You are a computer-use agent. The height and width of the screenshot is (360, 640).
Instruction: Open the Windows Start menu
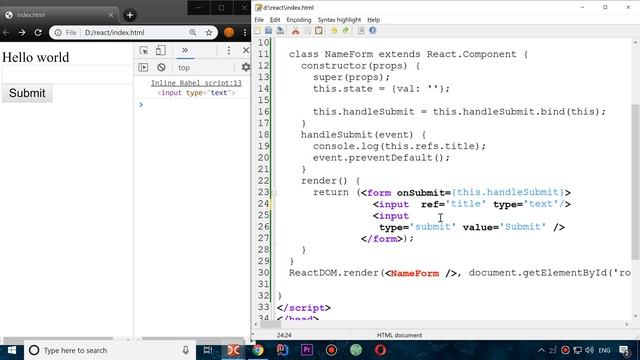click(12, 350)
